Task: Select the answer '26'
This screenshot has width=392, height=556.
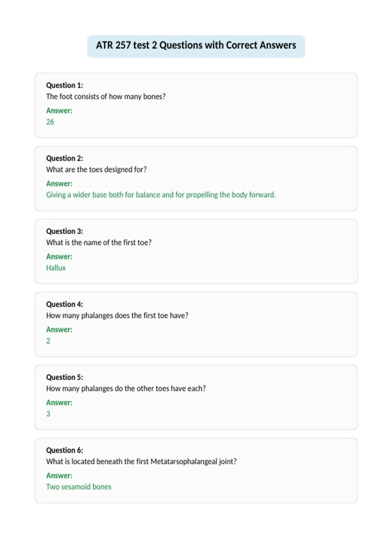Action: point(50,122)
